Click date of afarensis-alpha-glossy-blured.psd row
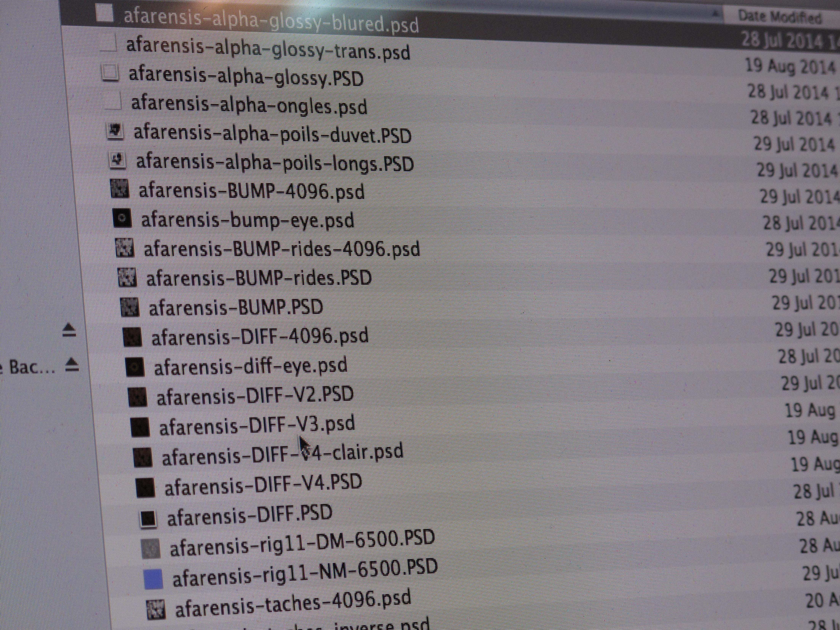Viewport: 840px width, 630px height. pos(791,40)
